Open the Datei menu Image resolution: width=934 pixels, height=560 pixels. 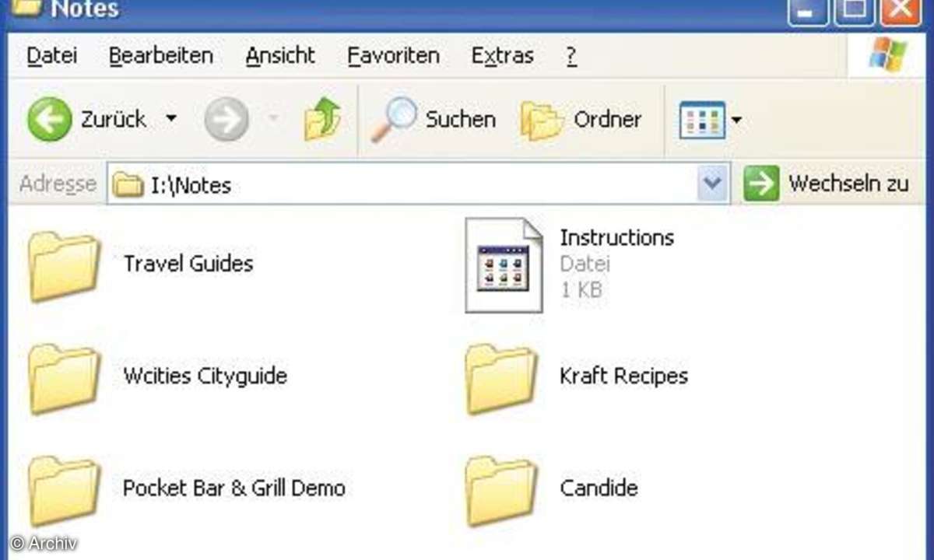point(52,56)
